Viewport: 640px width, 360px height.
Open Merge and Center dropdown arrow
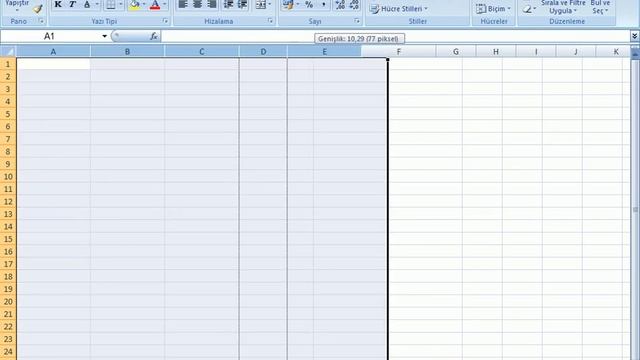click(x=270, y=4)
